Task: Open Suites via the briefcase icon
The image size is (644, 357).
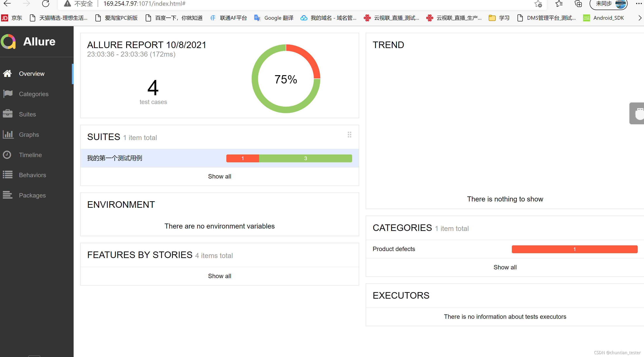Action: (x=7, y=114)
